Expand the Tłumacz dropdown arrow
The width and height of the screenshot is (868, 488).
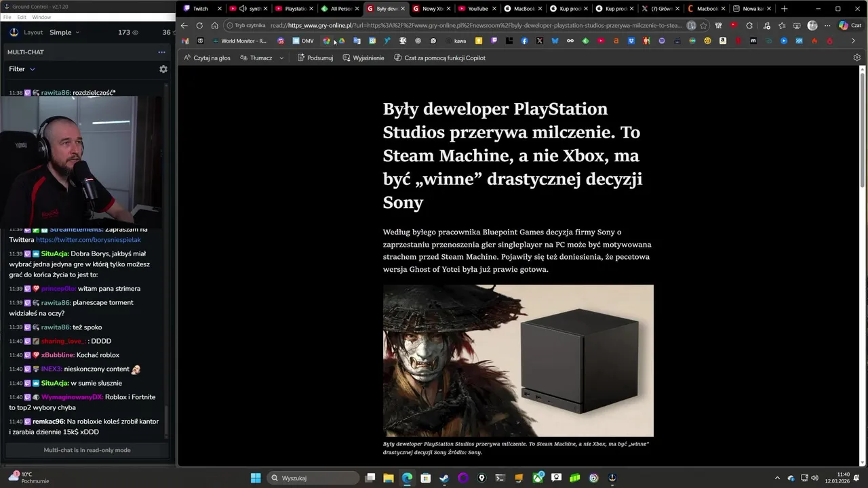click(x=281, y=58)
